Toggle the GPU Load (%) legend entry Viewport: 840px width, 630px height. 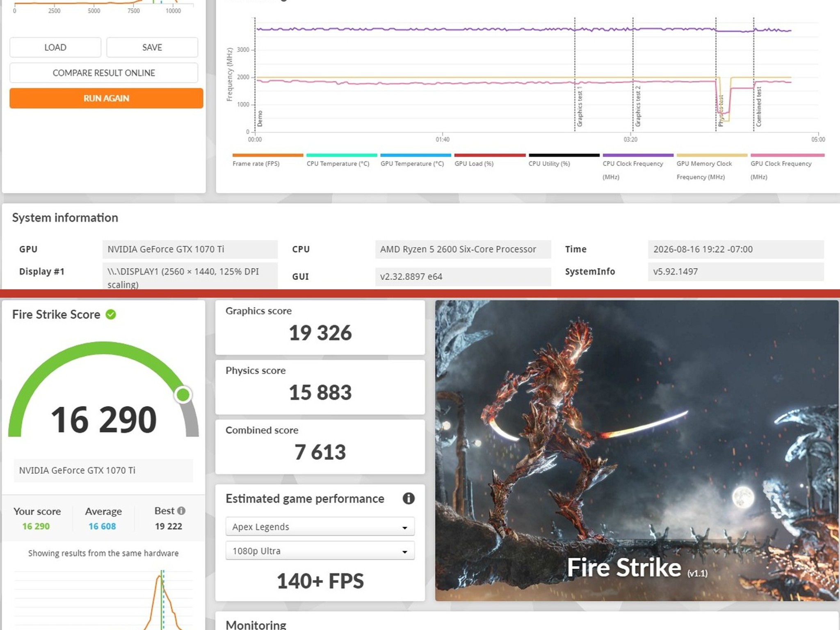489,161
